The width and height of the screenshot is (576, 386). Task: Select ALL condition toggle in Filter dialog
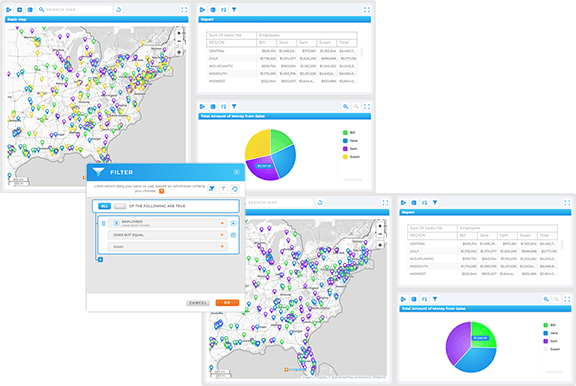point(104,206)
